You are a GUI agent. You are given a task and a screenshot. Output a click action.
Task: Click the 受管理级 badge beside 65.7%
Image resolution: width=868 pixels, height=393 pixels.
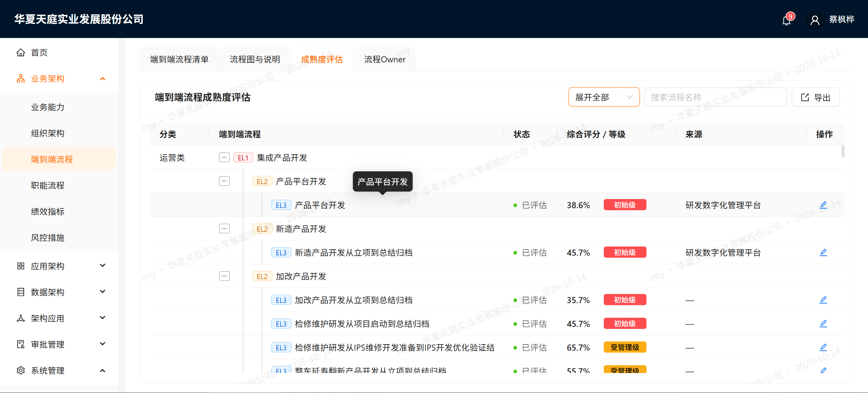pyautogui.click(x=625, y=347)
